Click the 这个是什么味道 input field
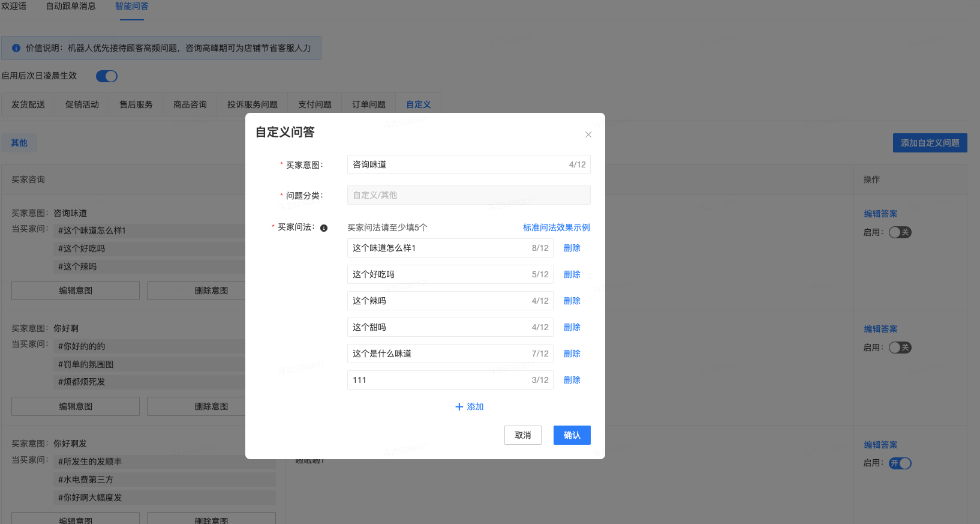 click(438, 354)
